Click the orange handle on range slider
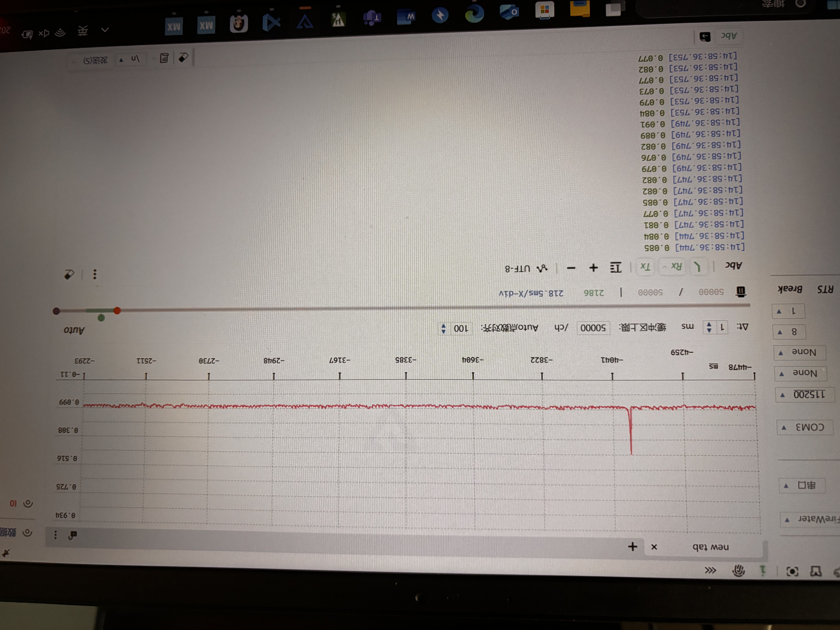Image resolution: width=840 pixels, height=630 pixels. click(x=117, y=311)
